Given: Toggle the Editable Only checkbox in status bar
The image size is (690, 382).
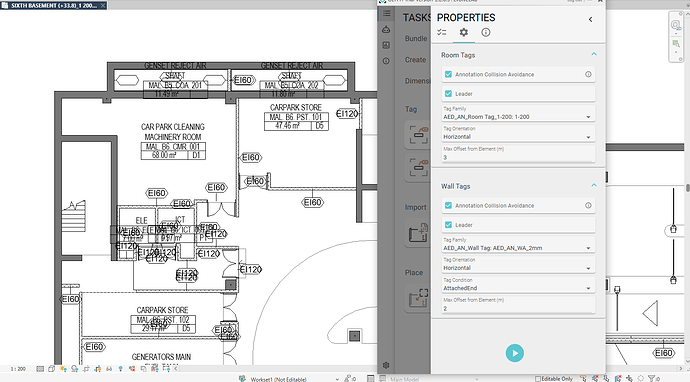Looking at the screenshot, I should tap(537, 378).
